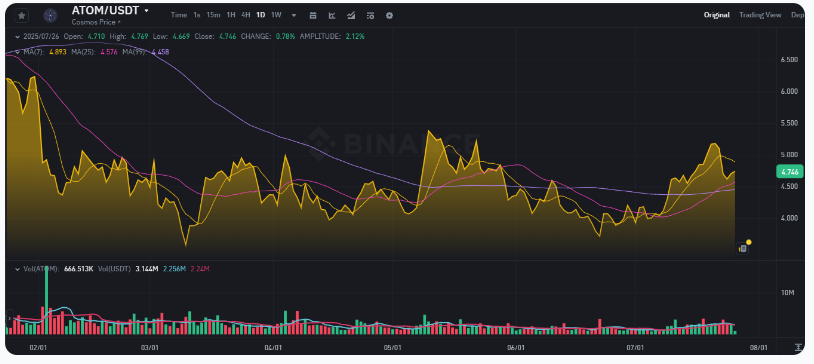Open chart settings gear icon
Screen dimensions: 814x364
click(x=389, y=16)
